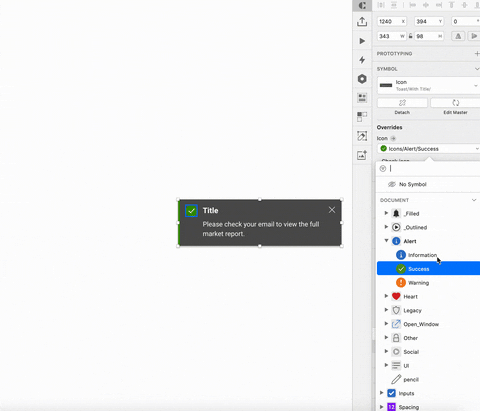
Task: Click the flip vertical button
Action: [x=473, y=36]
